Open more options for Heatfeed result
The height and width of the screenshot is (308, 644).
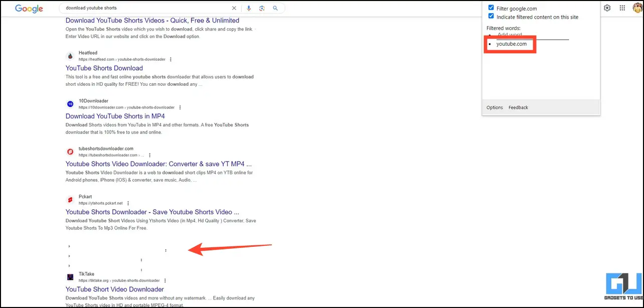[171, 59]
